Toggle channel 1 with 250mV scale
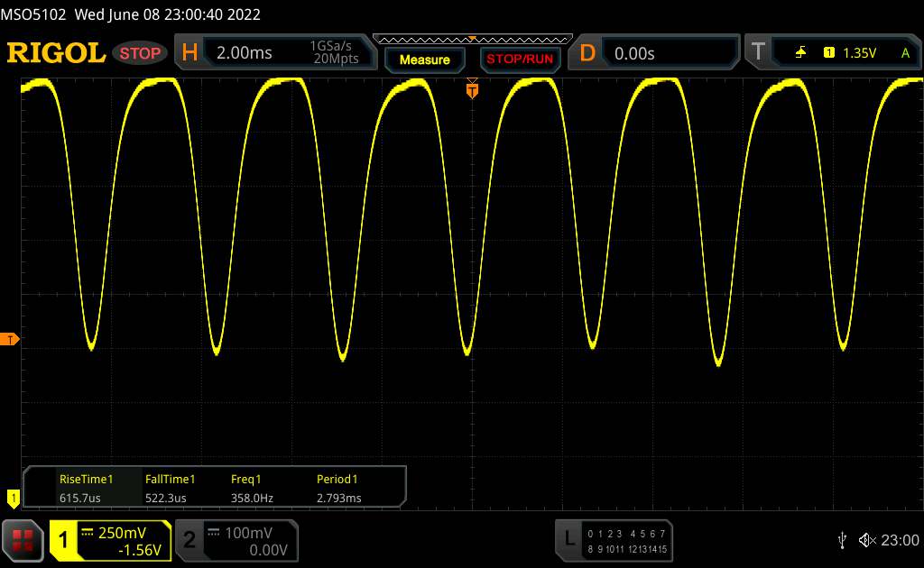 110,540
